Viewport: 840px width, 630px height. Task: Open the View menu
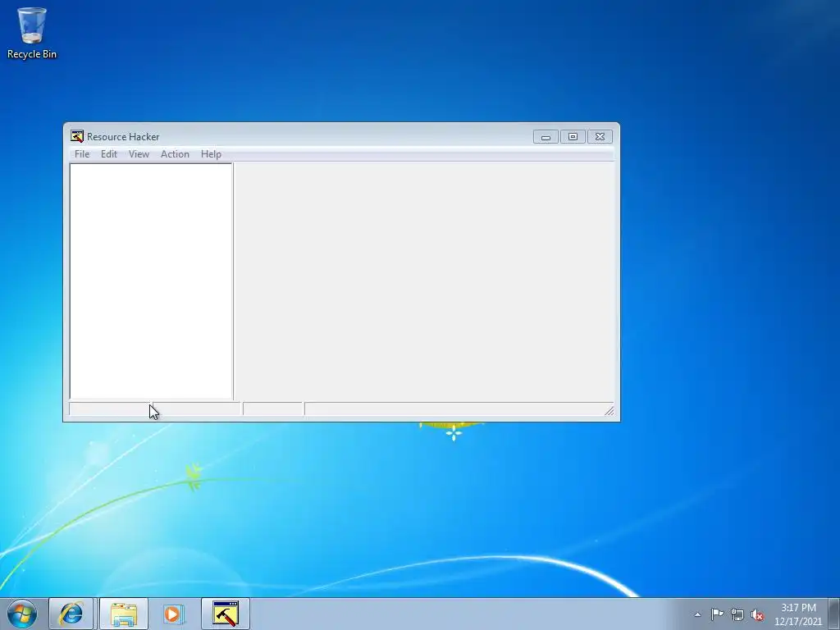pyautogui.click(x=139, y=154)
